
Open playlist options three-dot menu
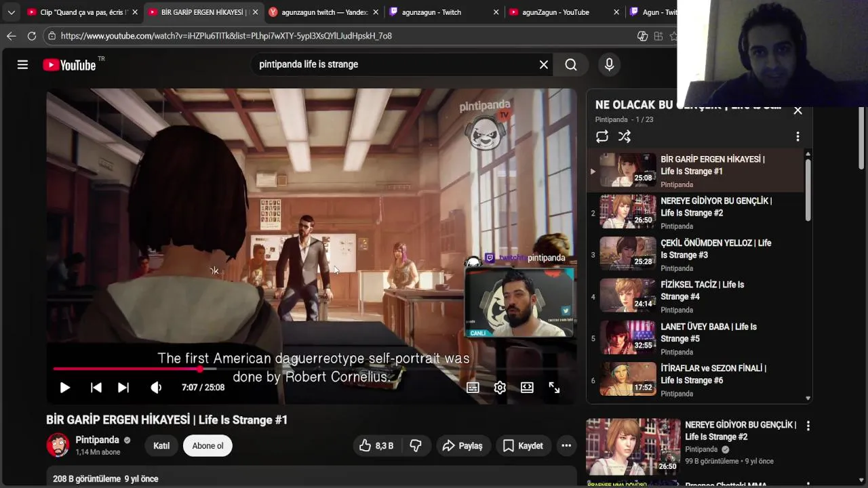click(797, 136)
